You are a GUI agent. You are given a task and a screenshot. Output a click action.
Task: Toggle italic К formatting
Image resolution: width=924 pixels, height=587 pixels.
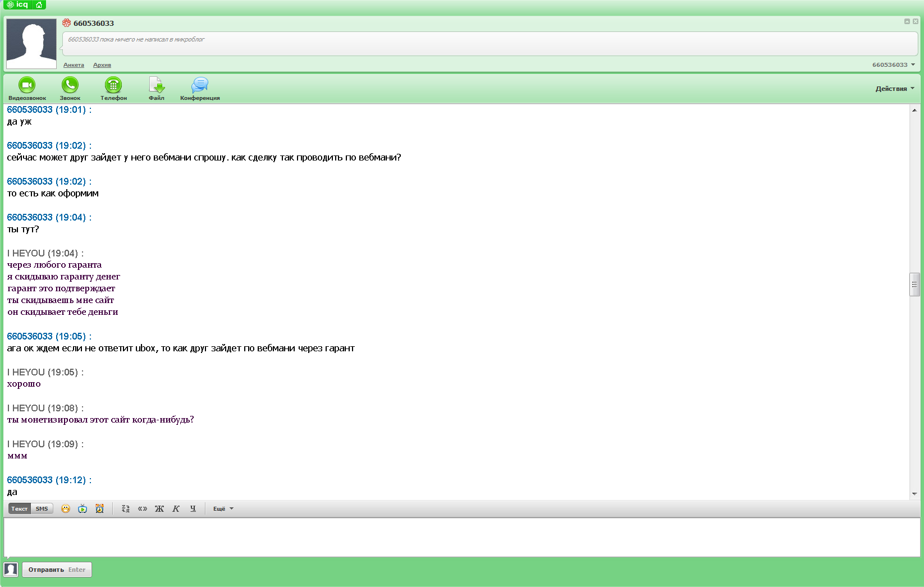(176, 508)
